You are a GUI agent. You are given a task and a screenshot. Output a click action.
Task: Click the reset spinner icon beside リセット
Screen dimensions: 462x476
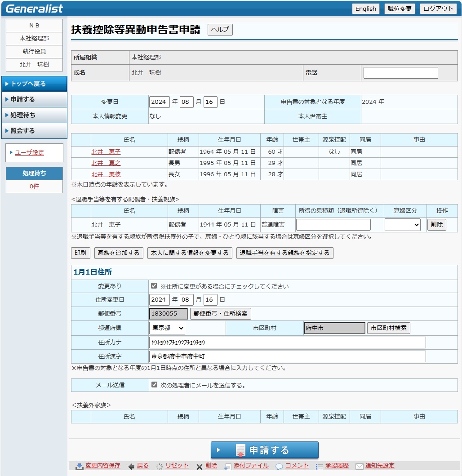[x=159, y=466]
